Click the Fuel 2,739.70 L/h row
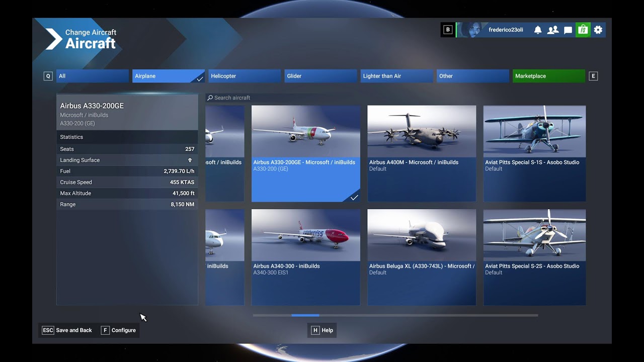Viewport: 644px width, 362px height. pyautogui.click(x=127, y=171)
